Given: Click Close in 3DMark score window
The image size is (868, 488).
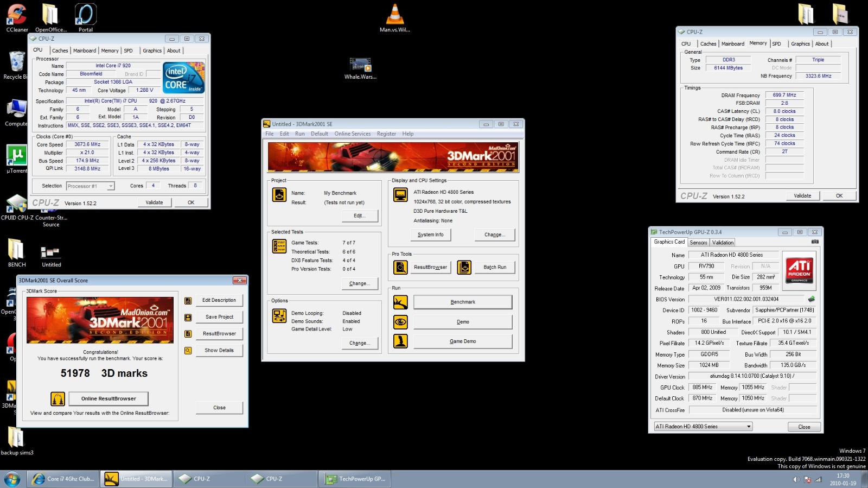Looking at the screenshot, I should click(x=219, y=408).
